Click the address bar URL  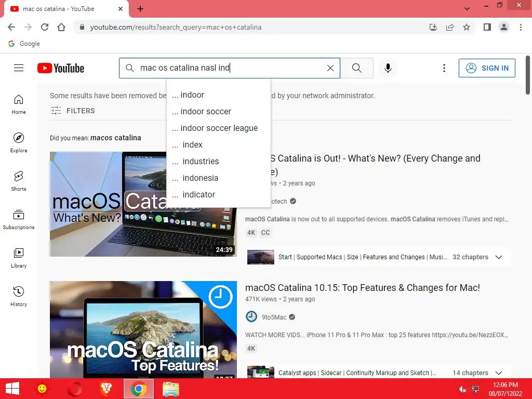click(x=176, y=27)
